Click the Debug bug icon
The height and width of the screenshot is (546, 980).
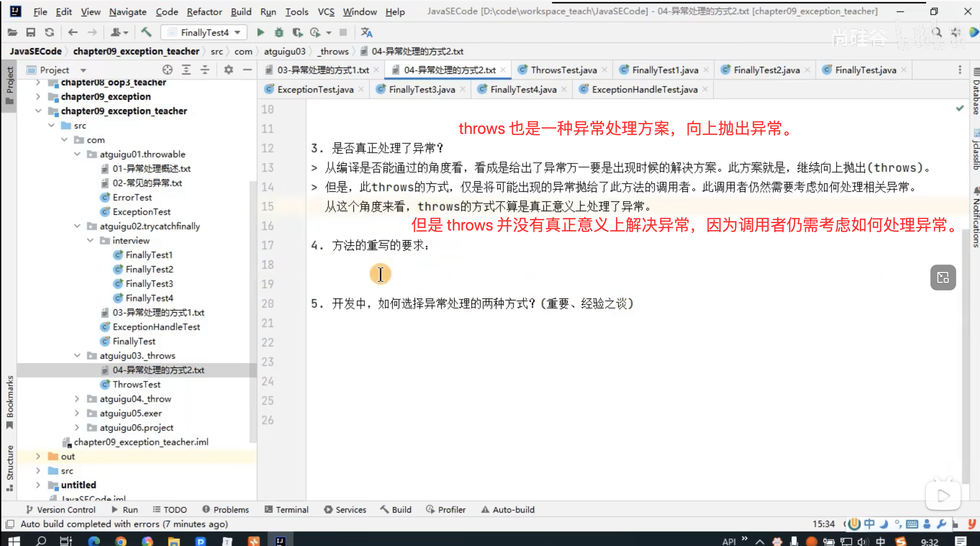pyautogui.click(x=279, y=33)
